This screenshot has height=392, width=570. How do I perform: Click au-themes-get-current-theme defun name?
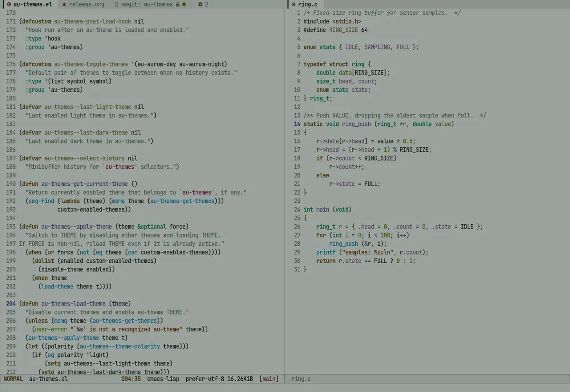point(85,184)
